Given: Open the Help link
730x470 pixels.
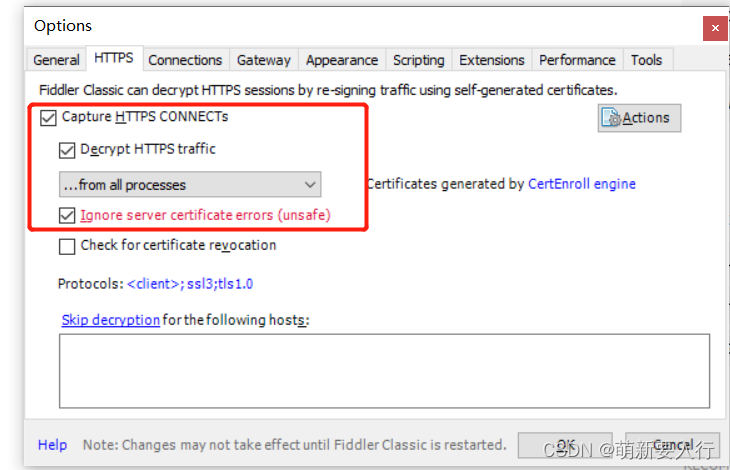Looking at the screenshot, I should (x=52, y=445).
